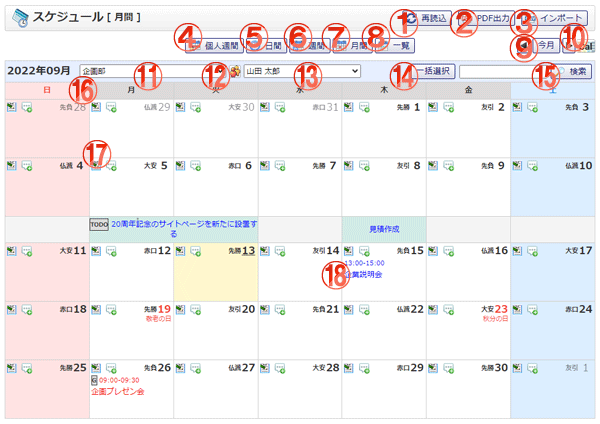Select the date number 29 in last row
Screen dimensions: 600x424
[x=417, y=368]
